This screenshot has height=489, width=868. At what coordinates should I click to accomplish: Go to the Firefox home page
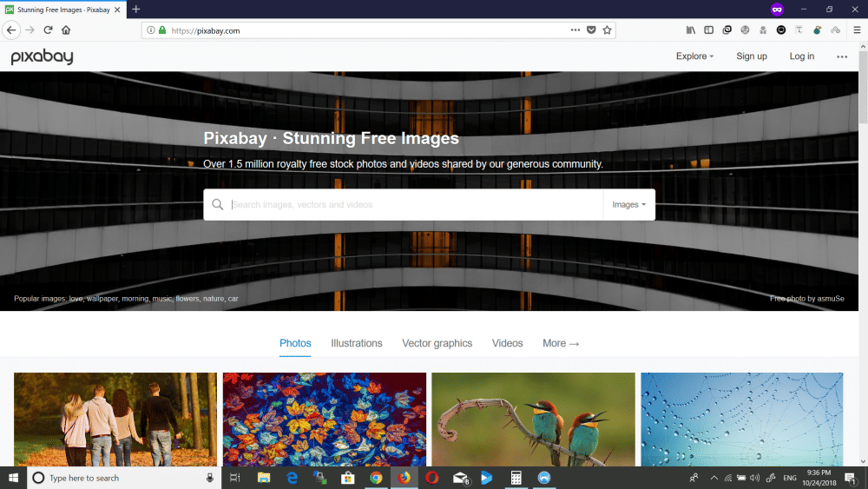[x=66, y=30]
